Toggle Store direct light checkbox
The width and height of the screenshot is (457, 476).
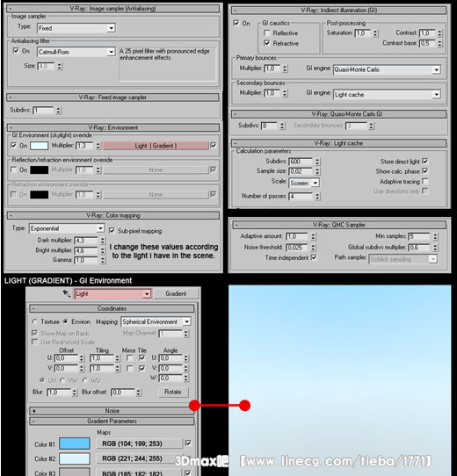coord(425,162)
